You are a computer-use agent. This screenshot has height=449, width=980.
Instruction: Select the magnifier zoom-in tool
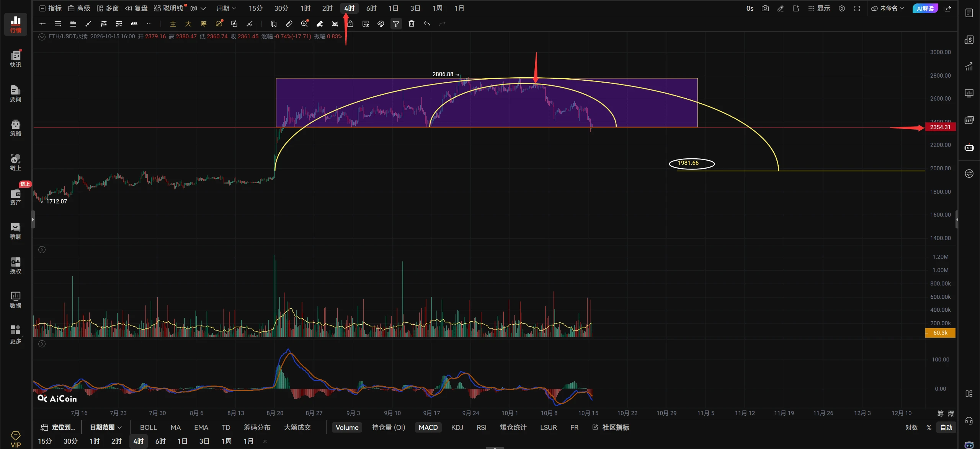tap(304, 24)
